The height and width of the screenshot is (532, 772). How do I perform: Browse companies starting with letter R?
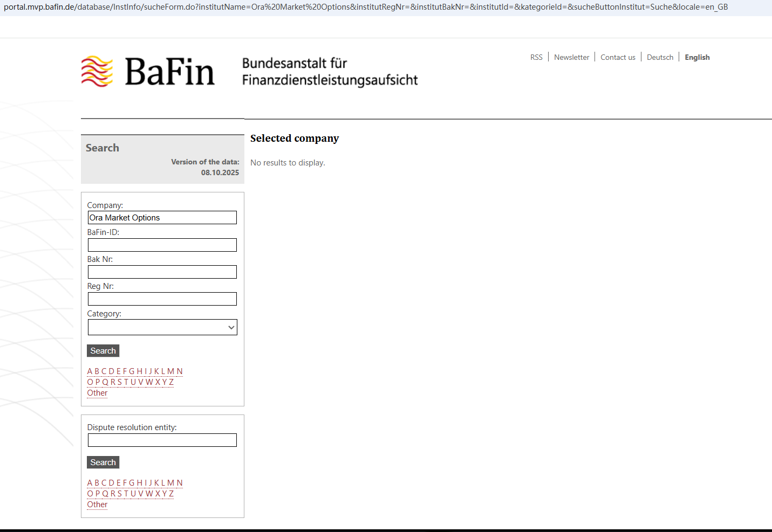(x=113, y=382)
